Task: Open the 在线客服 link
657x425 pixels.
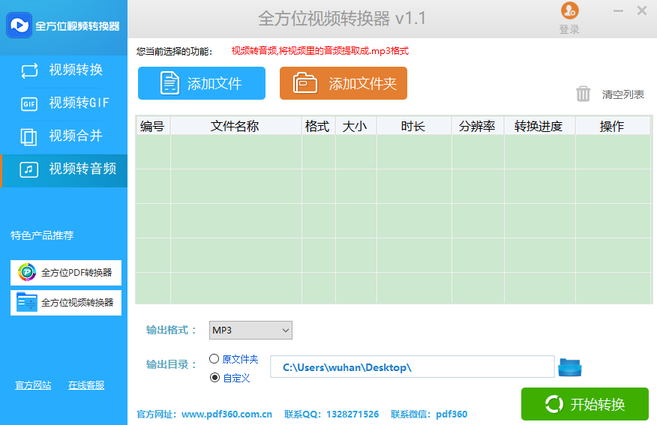Action: point(86,385)
